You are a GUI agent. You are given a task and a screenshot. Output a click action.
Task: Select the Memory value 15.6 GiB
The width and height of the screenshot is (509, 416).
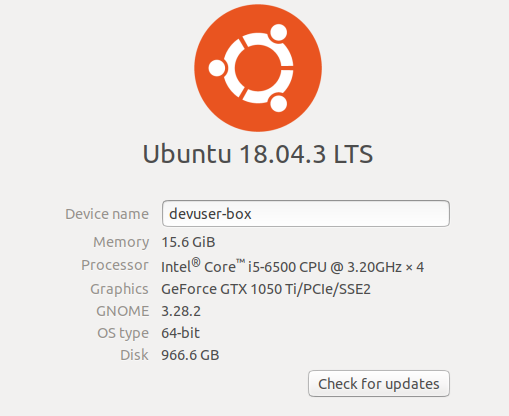tap(188, 242)
